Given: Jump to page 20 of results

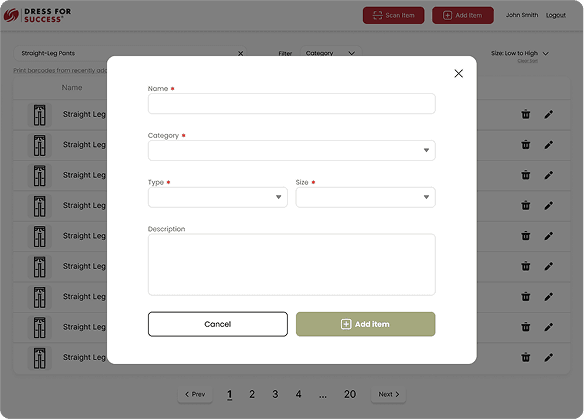Looking at the screenshot, I should pos(350,394).
